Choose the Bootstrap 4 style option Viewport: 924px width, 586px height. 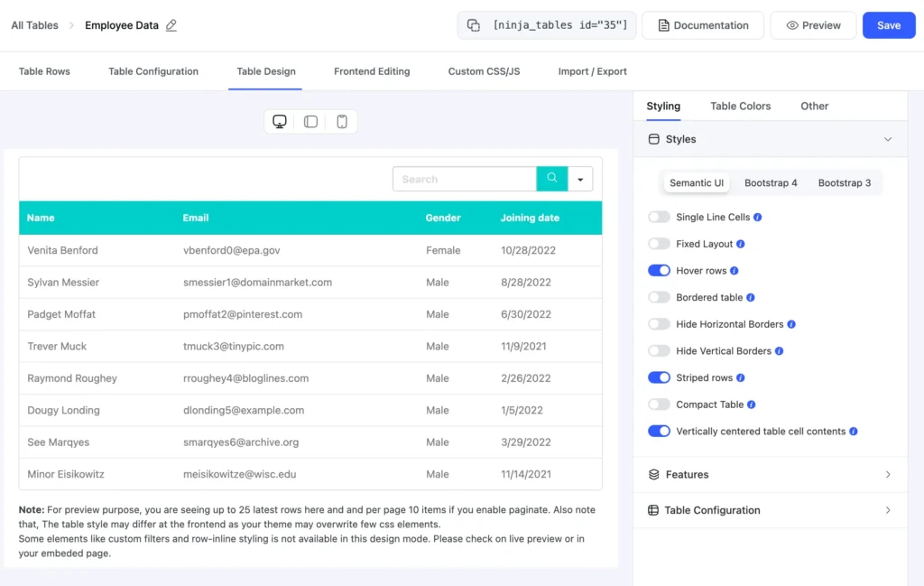click(771, 182)
